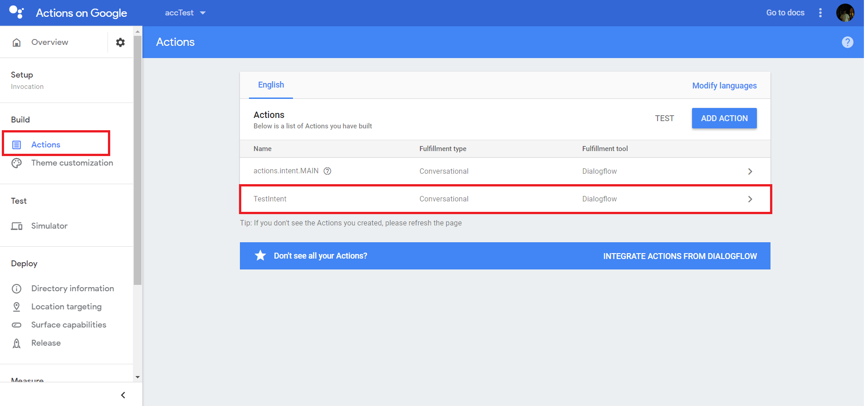Click Conversational in actions.intent.MAIN row
The width and height of the screenshot is (868, 406).
click(x=444, y=171)
